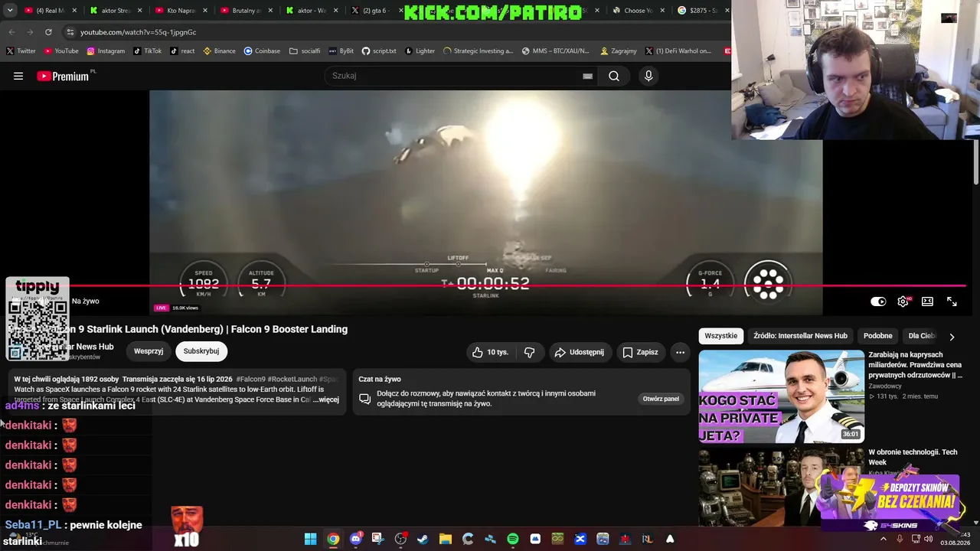Show hidden system tray icons

pos(883,539)
